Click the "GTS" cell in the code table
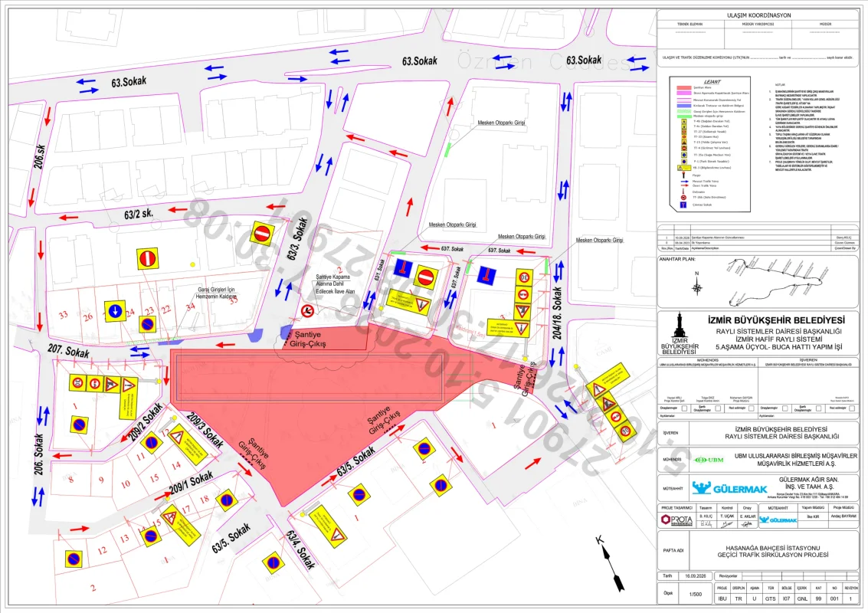This screenshot has width=868, height=613. click(770, 598)
